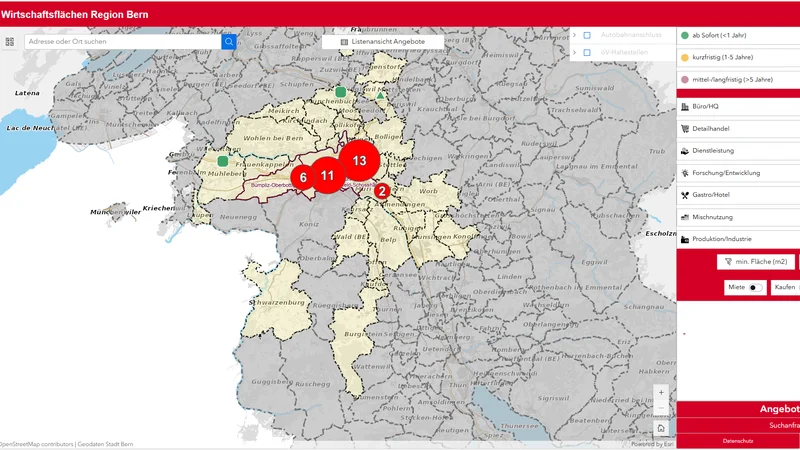800x450 pixels.
Task: Open the cluster marker showing 13
Action: [359, 161]
